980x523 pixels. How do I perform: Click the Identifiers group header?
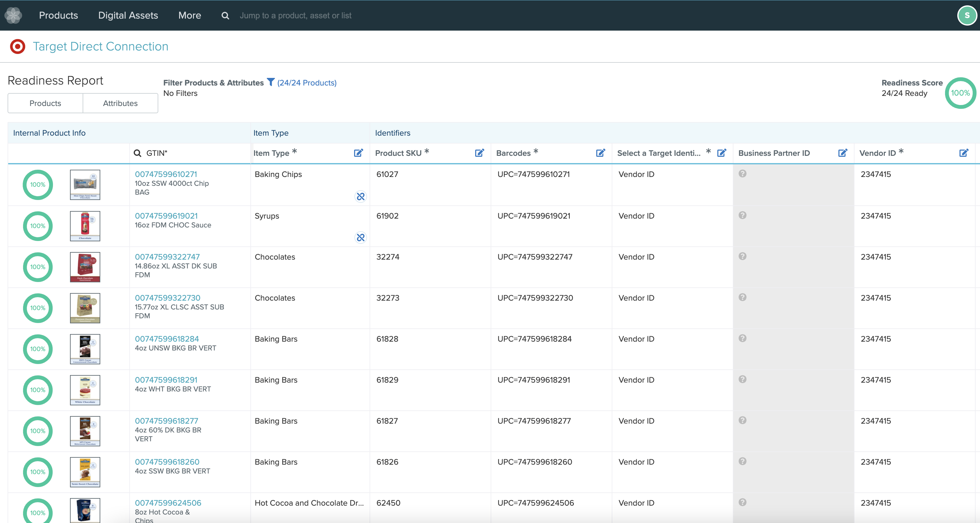click(x=393, y=133)
